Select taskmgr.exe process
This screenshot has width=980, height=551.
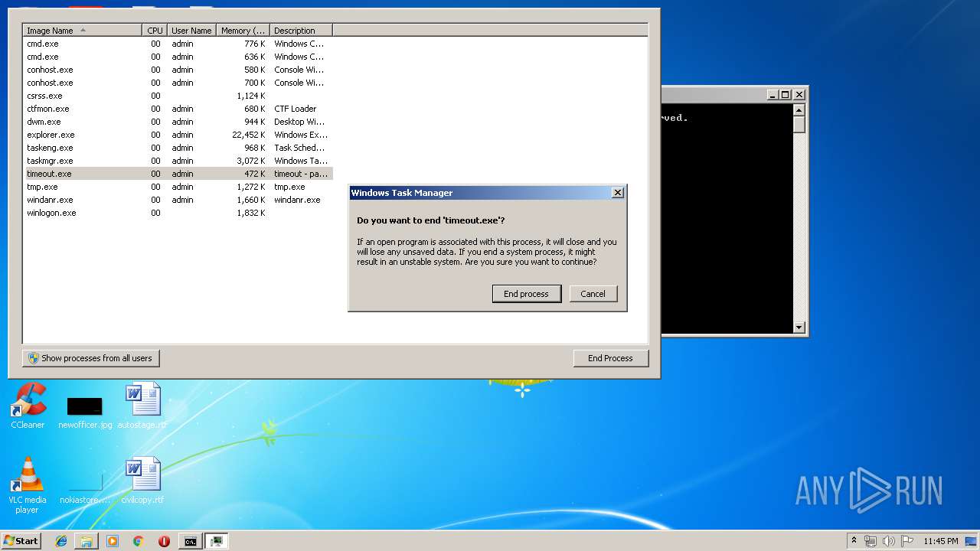178,161
